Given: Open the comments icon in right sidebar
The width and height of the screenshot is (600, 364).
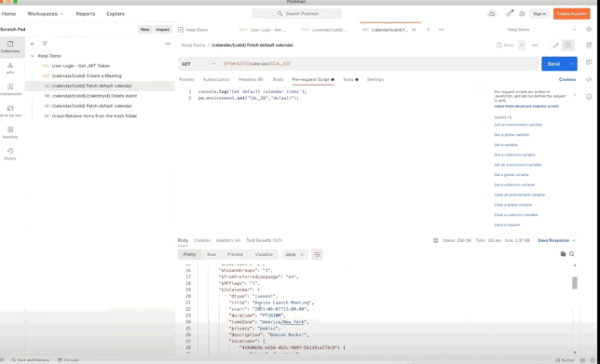Looking at the screenshot, I should [589, 62].
